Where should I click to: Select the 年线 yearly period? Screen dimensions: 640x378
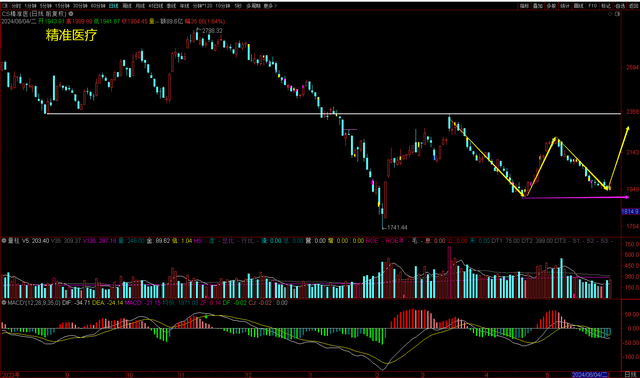point(184,6)
